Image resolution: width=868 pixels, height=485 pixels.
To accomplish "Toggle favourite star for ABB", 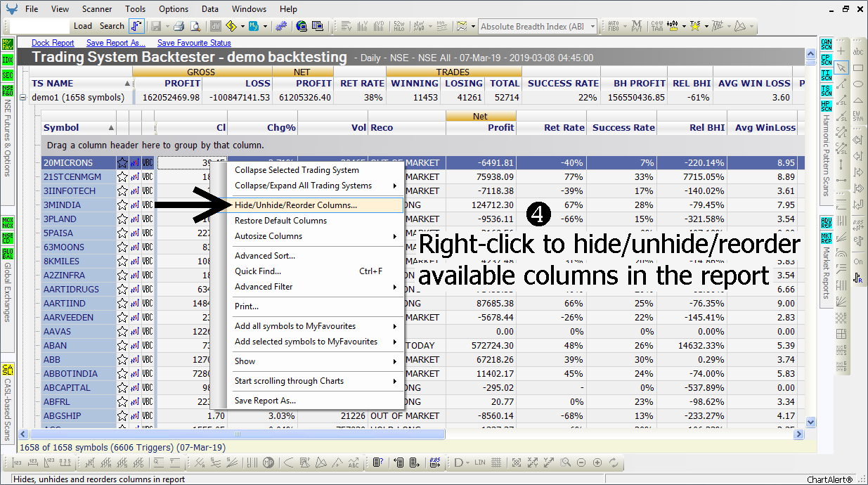I will click(122, 360).
